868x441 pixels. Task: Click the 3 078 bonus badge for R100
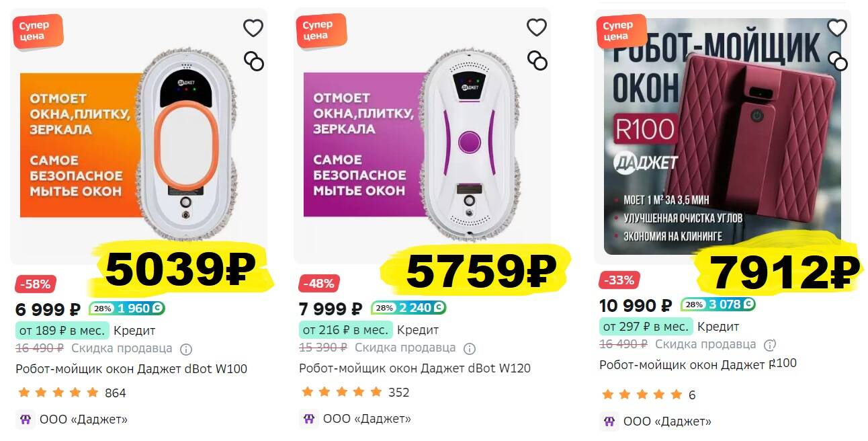click(718, 305)
